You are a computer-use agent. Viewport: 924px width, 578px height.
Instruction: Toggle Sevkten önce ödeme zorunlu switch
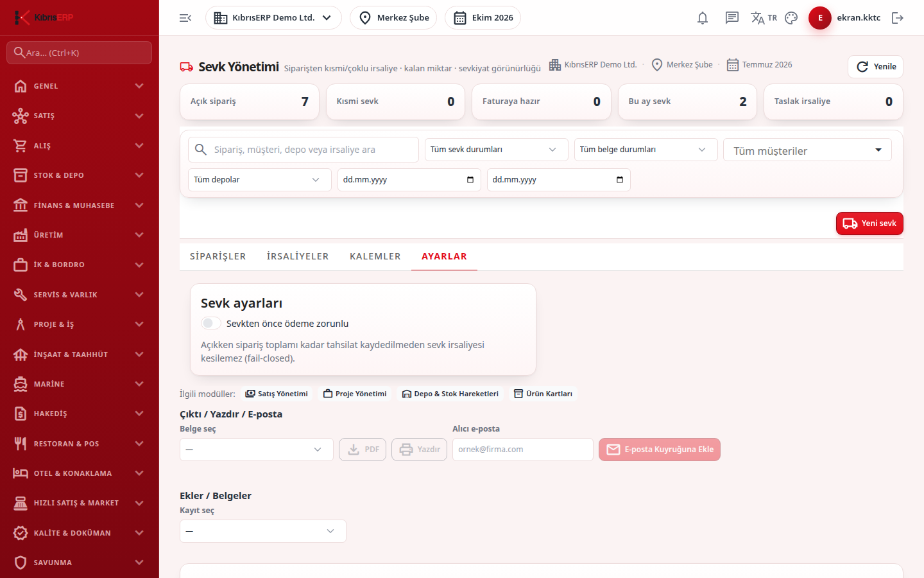click(x=211, y=323)
